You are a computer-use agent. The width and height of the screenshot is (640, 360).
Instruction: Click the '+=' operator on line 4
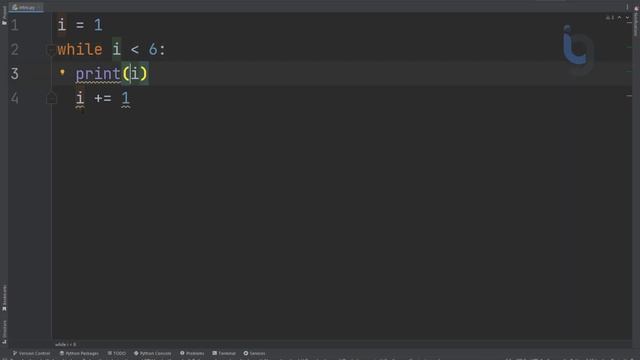coord(102,98)
